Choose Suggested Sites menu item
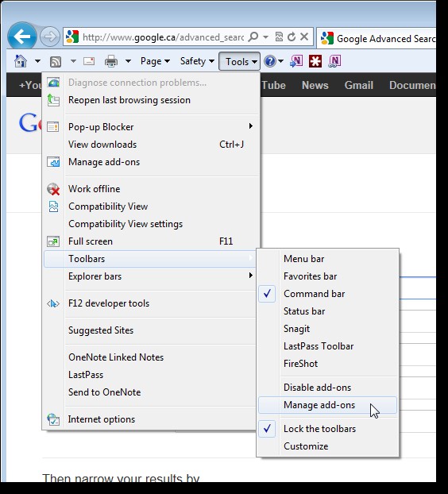Screen dimensions: 448x494 [151, 330]
